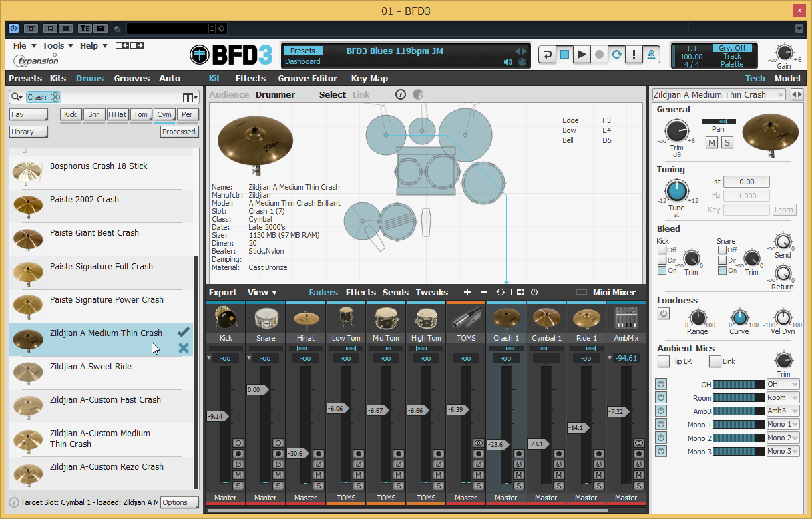Select the Ride 1 channel cymbal image
The image size is (812, 519).
[x=586, y=318]
